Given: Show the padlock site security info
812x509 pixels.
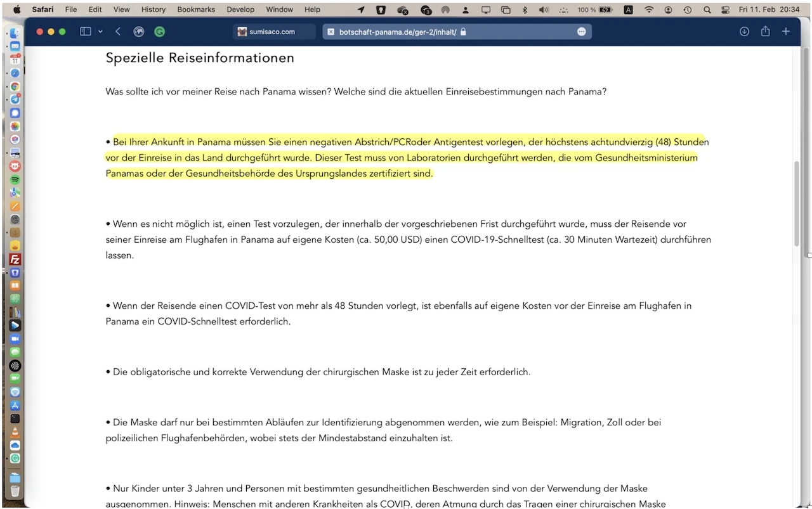Looking at the screenshot, I should click(463, 32).
